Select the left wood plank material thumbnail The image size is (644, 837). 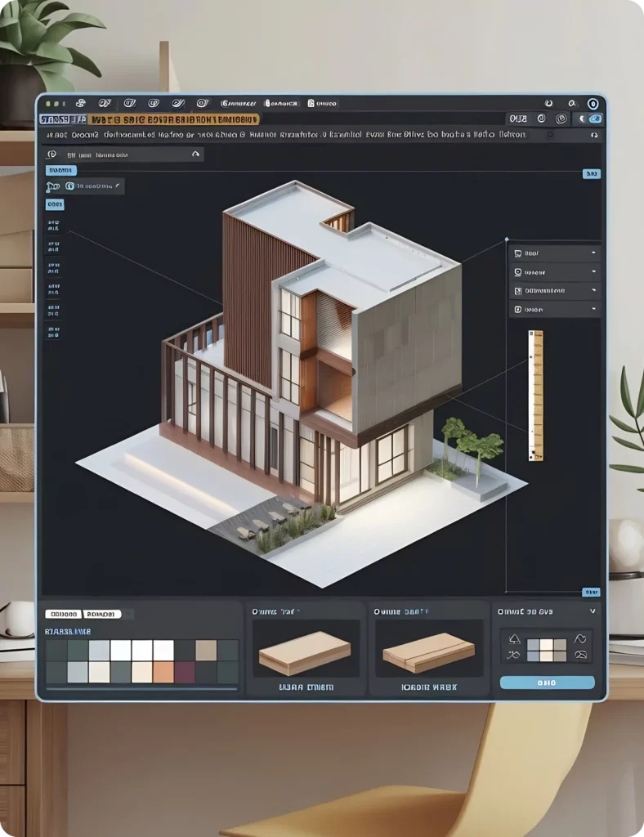click(x=304, y=653)
